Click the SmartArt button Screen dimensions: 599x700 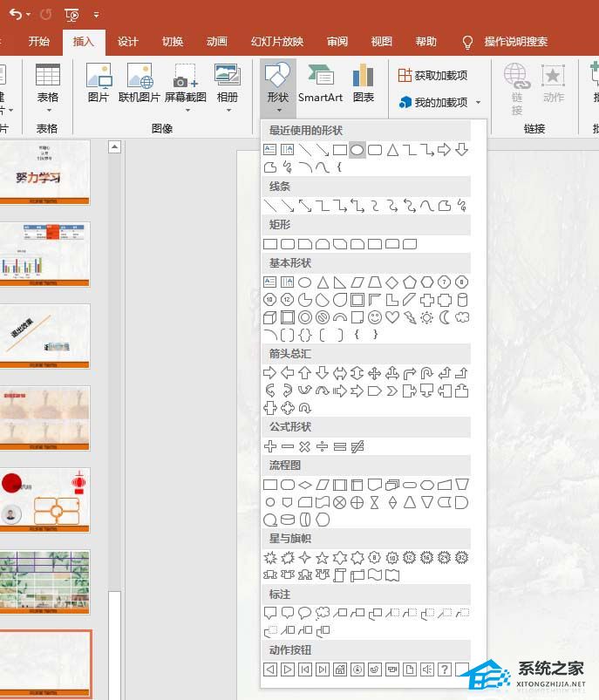pos(320,85)
